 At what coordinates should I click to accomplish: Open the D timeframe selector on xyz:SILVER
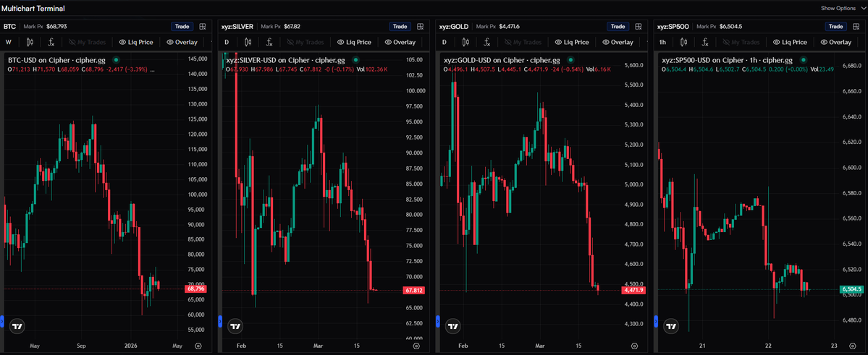pos(227,42)
